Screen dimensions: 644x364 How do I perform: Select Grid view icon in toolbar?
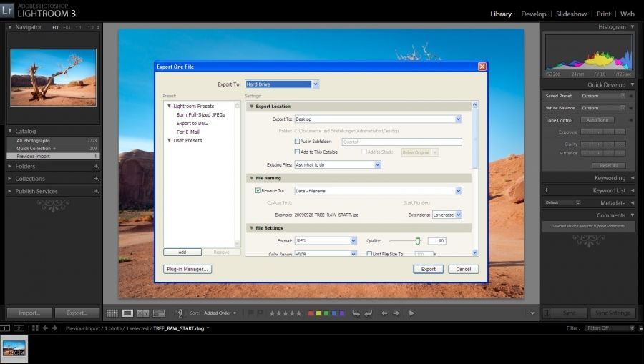[x=112, y=313]
